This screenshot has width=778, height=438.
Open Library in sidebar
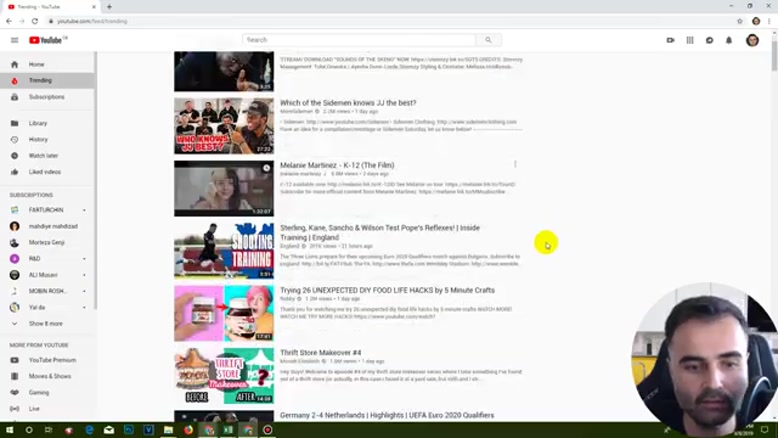click(x=47, y=123)
